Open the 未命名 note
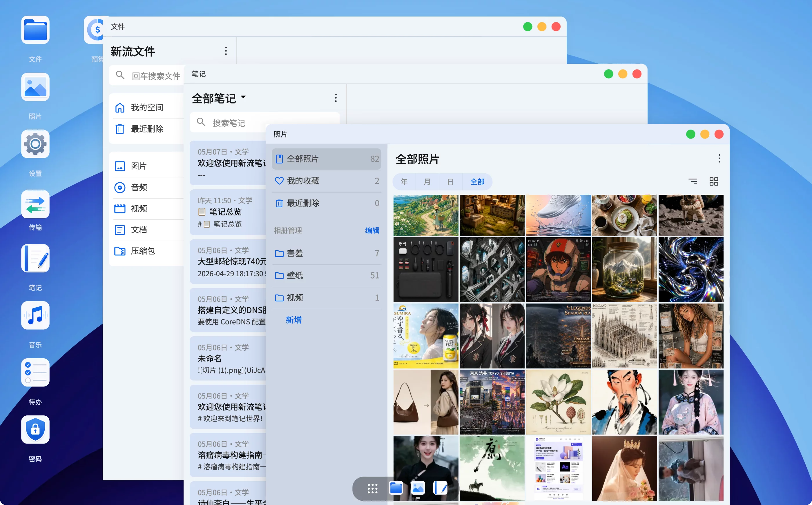The width and height of the screenshot is (812, 505). tap(228, 358)
